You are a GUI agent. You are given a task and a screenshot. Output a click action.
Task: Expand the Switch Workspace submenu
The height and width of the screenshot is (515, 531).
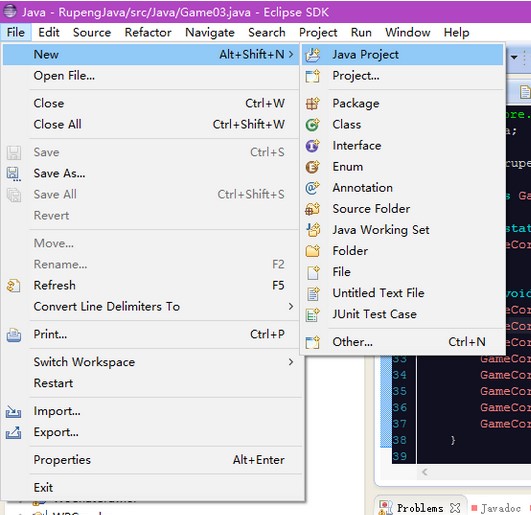[291, 362]
